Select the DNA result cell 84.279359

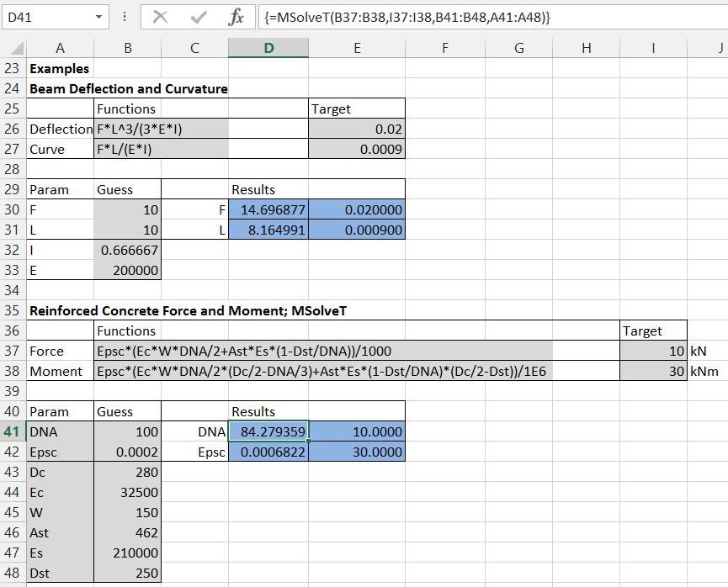click(268, 432)
